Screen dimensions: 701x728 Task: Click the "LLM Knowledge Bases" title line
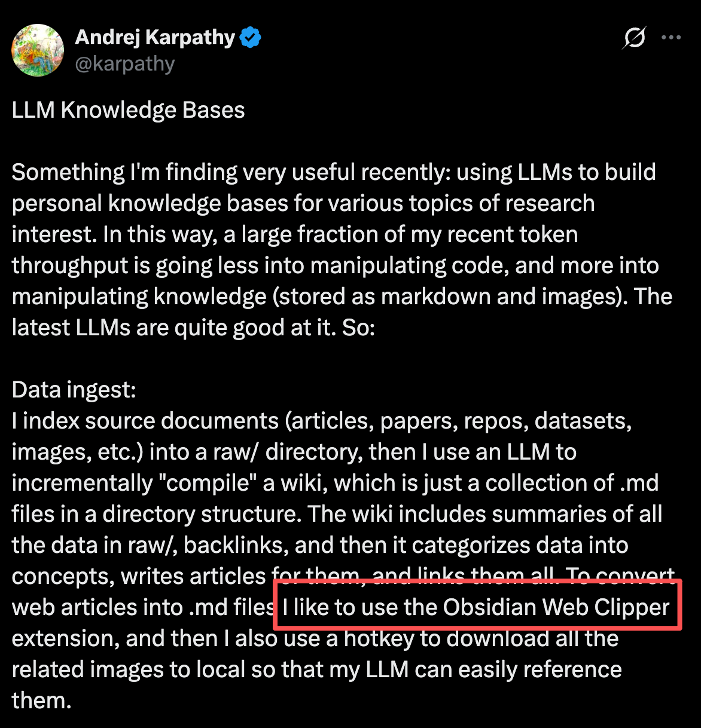tap(128, 110)
